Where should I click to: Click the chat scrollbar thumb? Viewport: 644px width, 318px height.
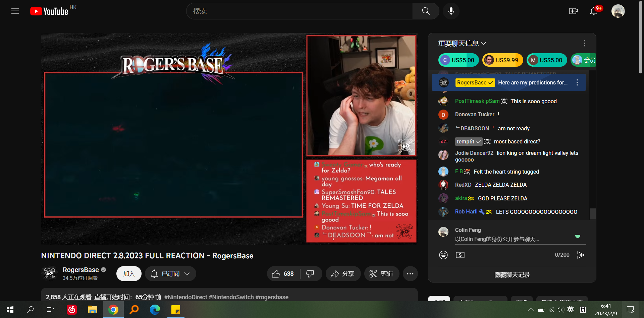[x=593, y=214]
